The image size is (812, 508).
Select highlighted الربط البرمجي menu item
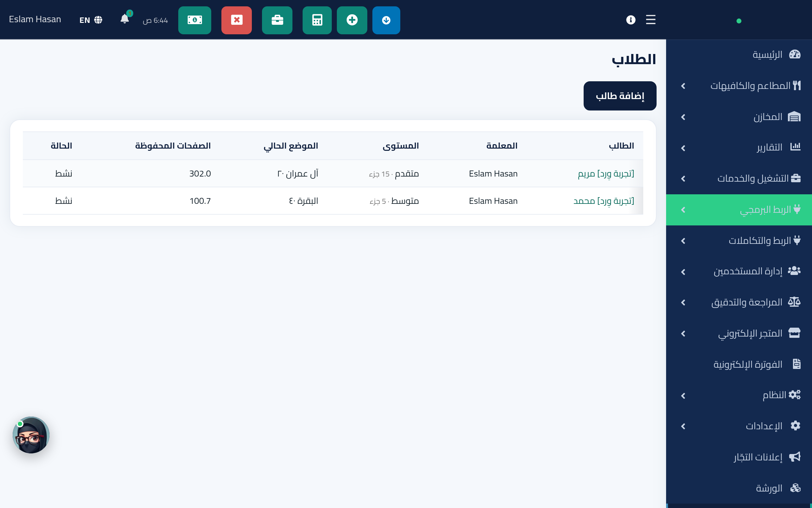click(739, 210)
